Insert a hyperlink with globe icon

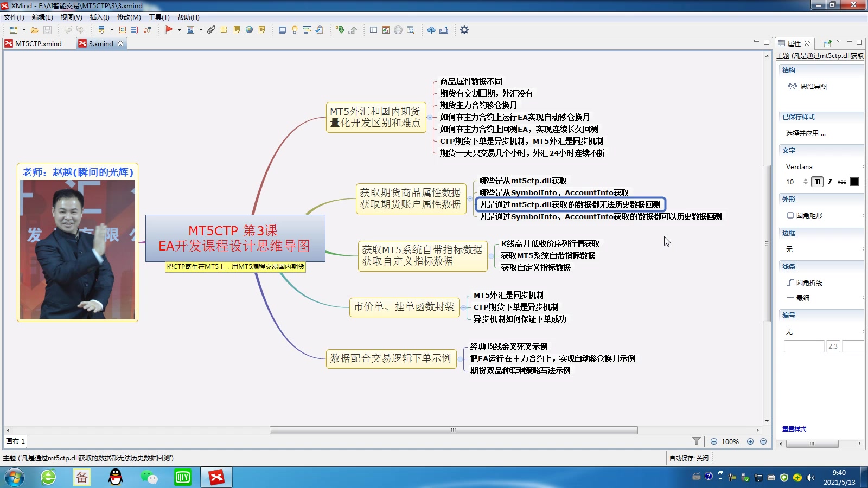click(x=249, y=30)
